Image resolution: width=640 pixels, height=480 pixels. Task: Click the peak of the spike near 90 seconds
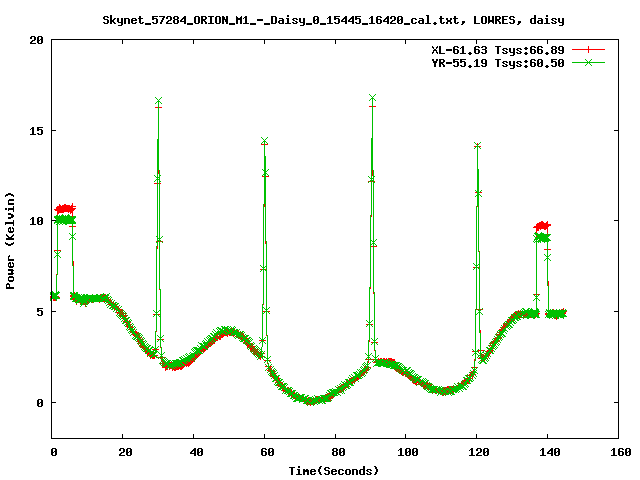(372, 98)
